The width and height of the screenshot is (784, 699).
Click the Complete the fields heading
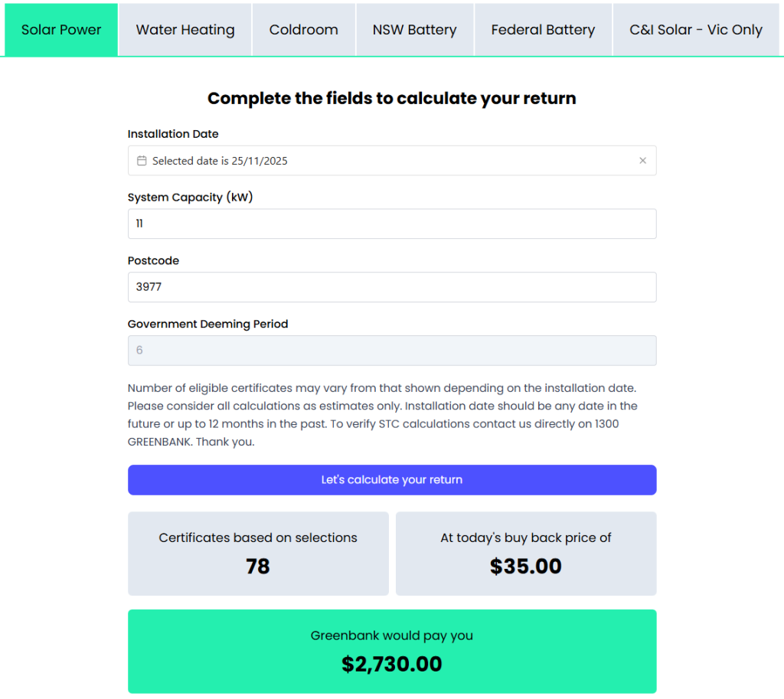click(391, 99)
